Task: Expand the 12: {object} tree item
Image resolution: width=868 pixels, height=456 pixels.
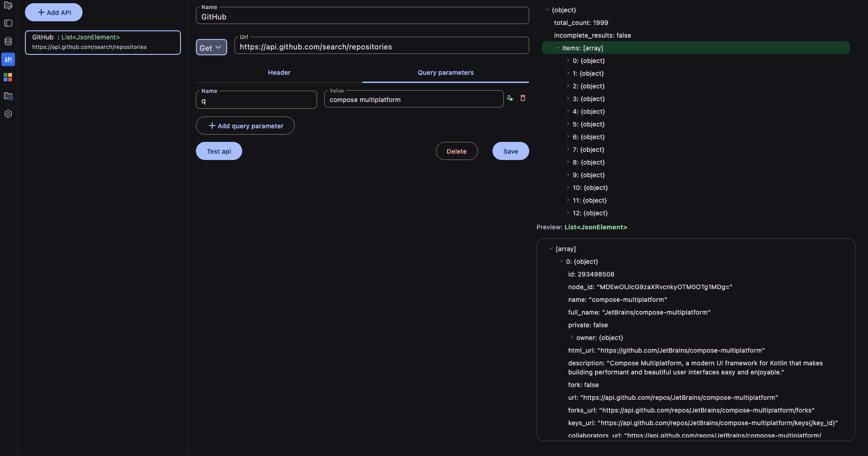Action: click(568, 213)
